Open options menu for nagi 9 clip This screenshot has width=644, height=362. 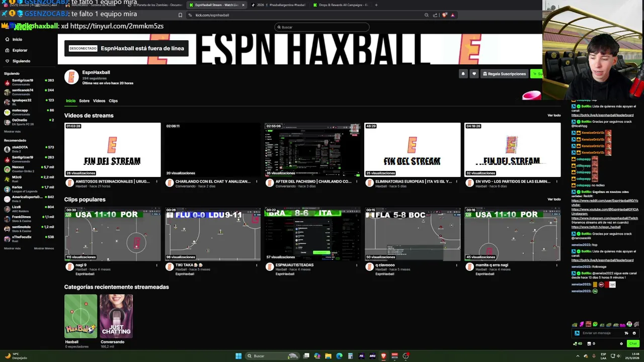(x=156, y=265)
